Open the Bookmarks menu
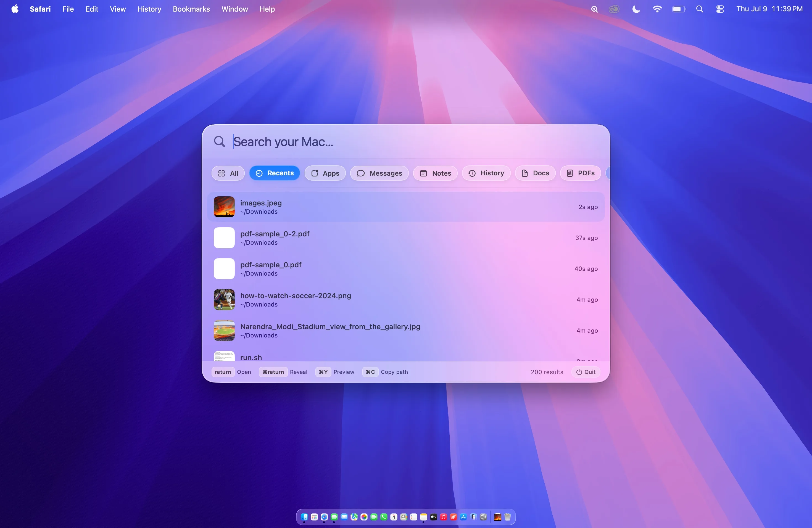The width and height of the screenshot is (812, 528). (191, 9)
